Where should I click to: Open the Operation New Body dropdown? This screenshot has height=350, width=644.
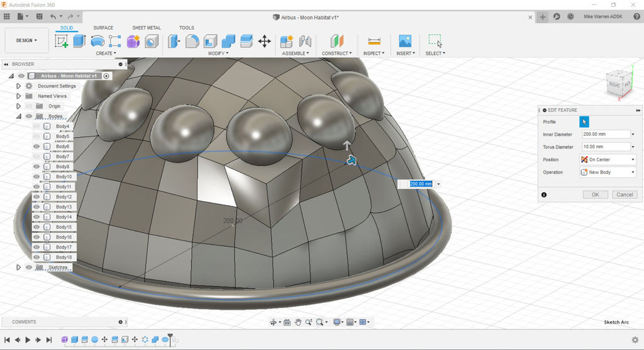click(608, 172)
